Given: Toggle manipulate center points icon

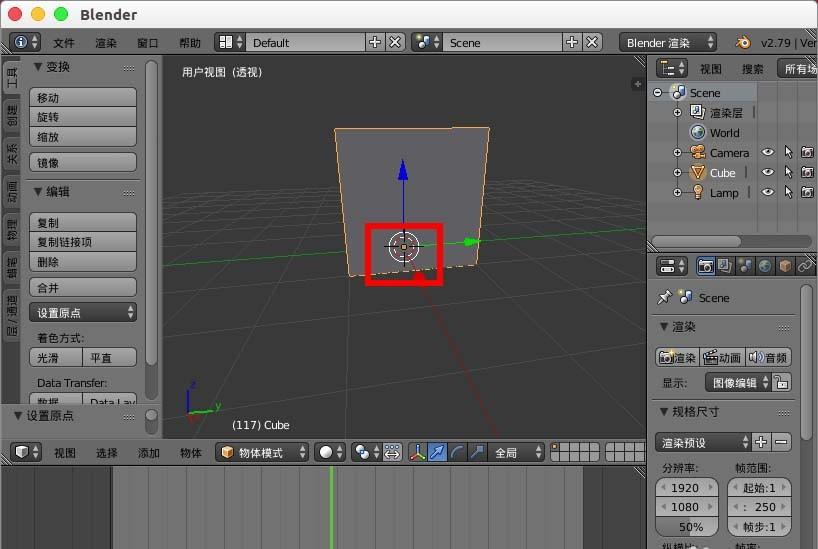Looking at the screenshot, I should click(x=392, y=452).
